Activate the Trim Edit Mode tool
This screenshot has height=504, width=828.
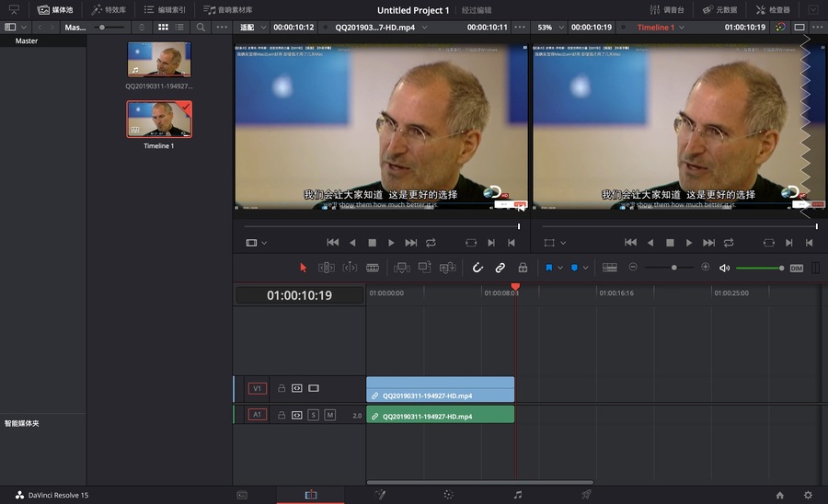(x=327, y=268)
